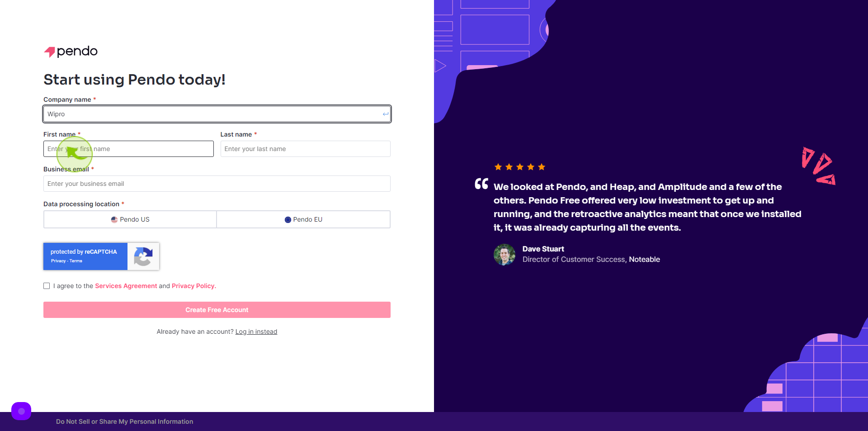Image resolution: width=868 pixels, height=431 pixels.
Task: Select Pendo US data processing location
Action: [x=130, y=219]
